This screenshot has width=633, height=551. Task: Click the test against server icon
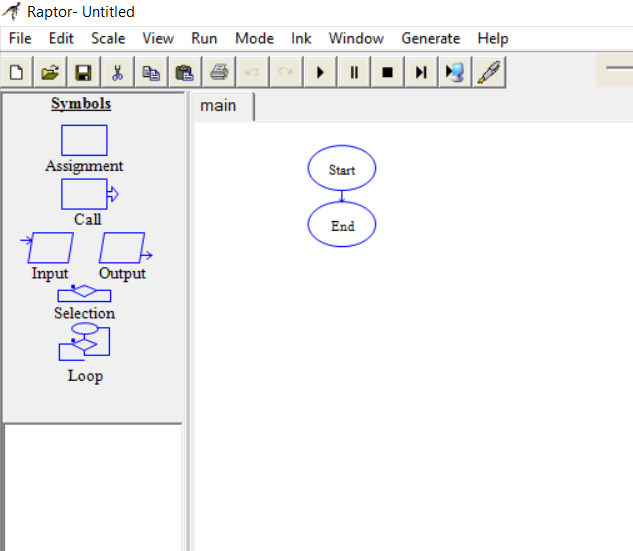[x=455, y=73]
